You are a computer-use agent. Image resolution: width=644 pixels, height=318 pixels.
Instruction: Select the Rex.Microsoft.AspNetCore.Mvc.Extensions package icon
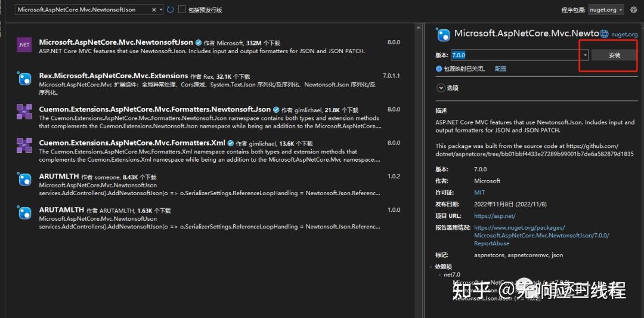[x=24, y=78]
